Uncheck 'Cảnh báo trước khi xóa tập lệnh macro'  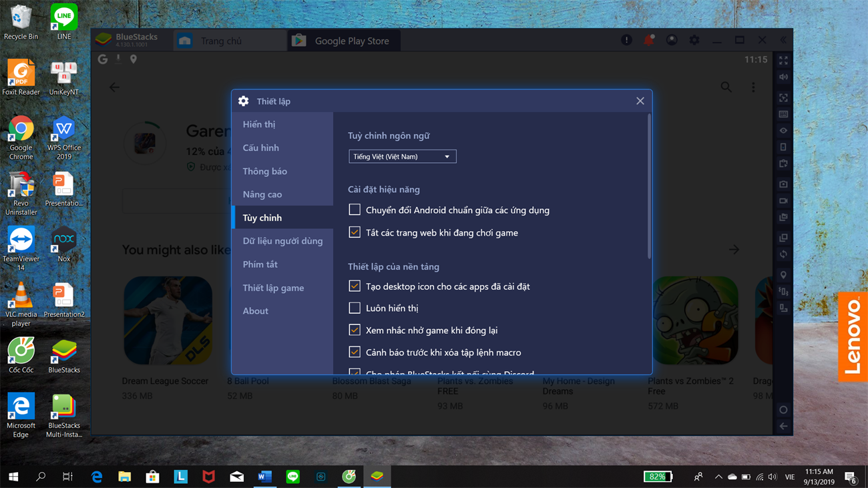(355, 352)
